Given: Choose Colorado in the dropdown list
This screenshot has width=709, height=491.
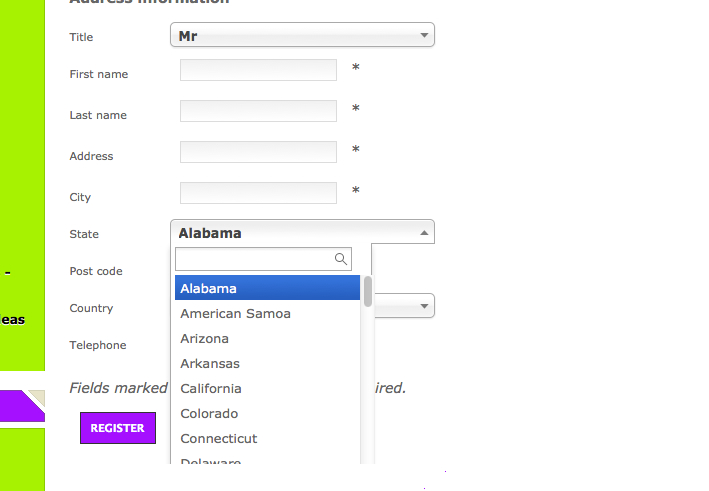Looking at the screenshot, I should tap(267, 413).
